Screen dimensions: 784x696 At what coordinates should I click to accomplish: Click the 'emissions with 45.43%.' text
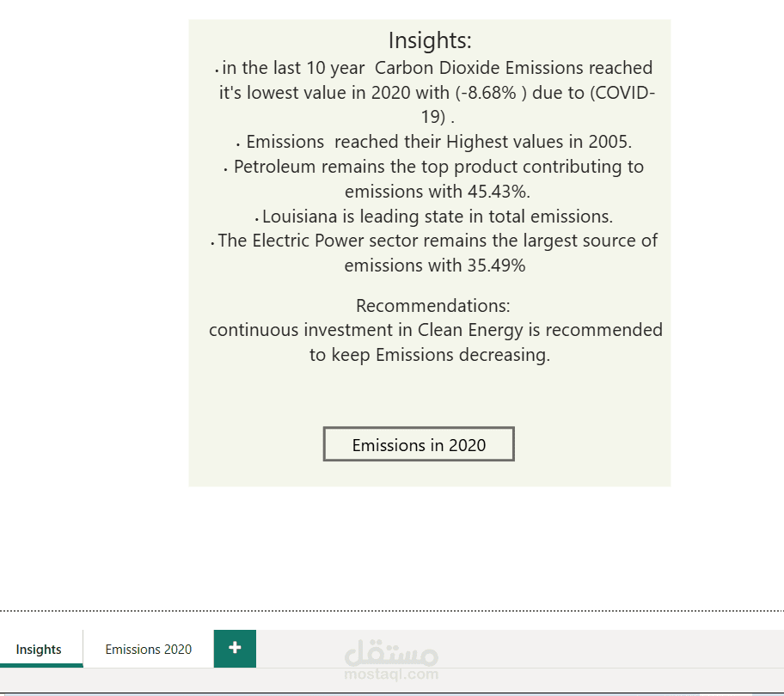point(438,192)
